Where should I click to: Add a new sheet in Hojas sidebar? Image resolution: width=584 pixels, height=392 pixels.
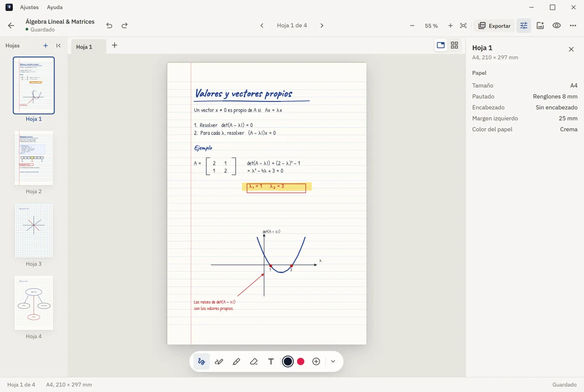(x=46, y=46)
